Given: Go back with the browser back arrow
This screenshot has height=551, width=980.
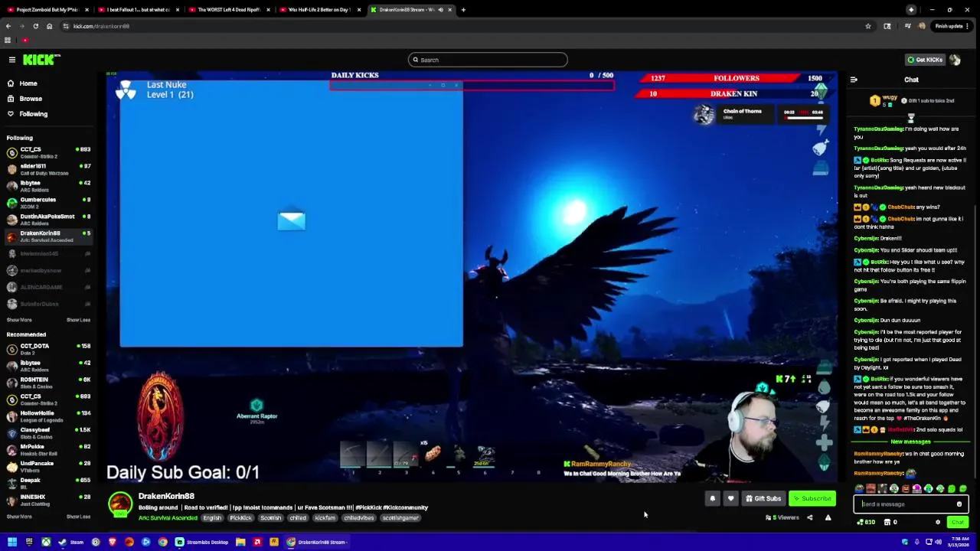Looking at the screenshot, I should coord(8,26).
